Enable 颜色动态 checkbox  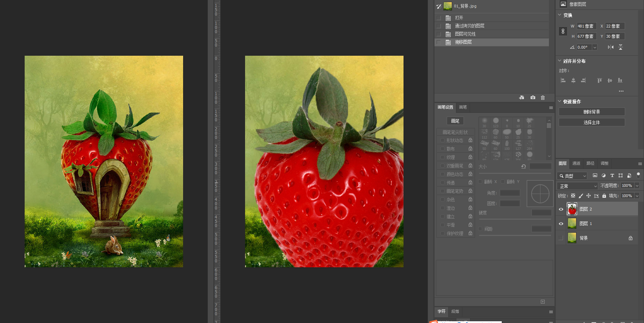pyautogui.click(x=443, y=174)
